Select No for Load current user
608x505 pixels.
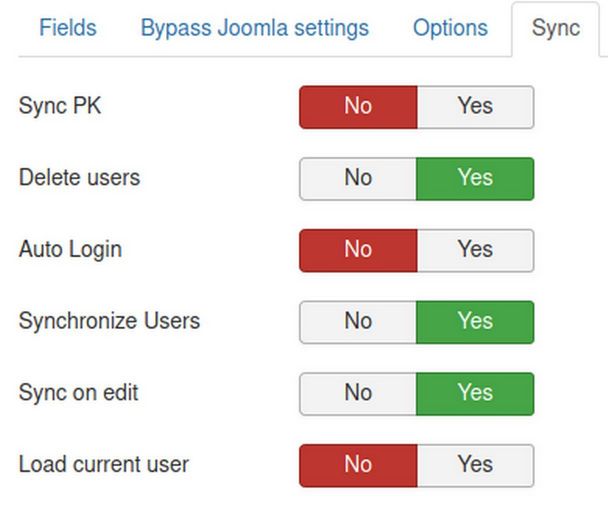[358, 464]
